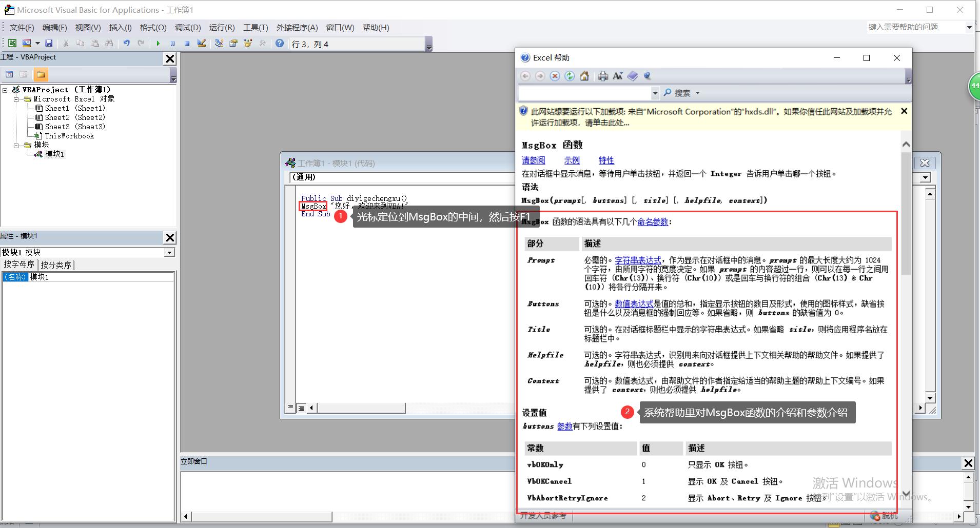Click the 示例 link in help topic
The height and width of the screenshot is (528, 980).
point(572,160)
